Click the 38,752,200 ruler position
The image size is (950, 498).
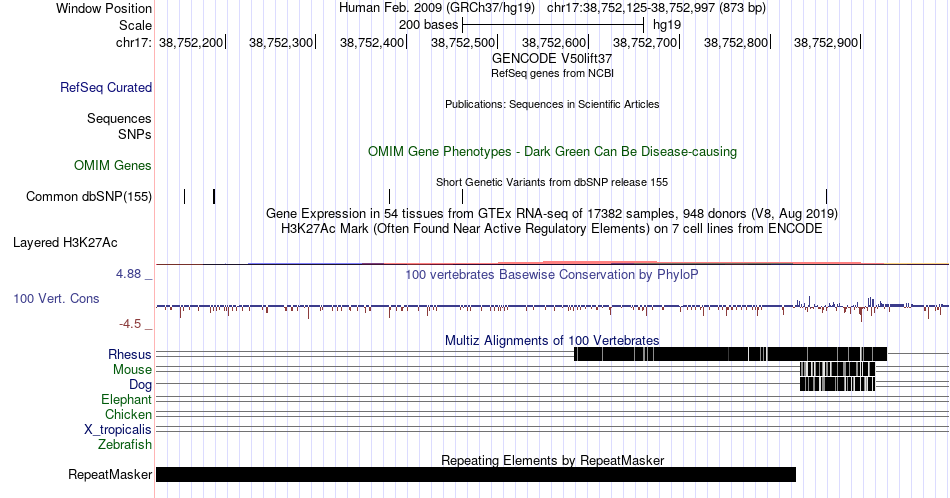(x=191, y=42)
